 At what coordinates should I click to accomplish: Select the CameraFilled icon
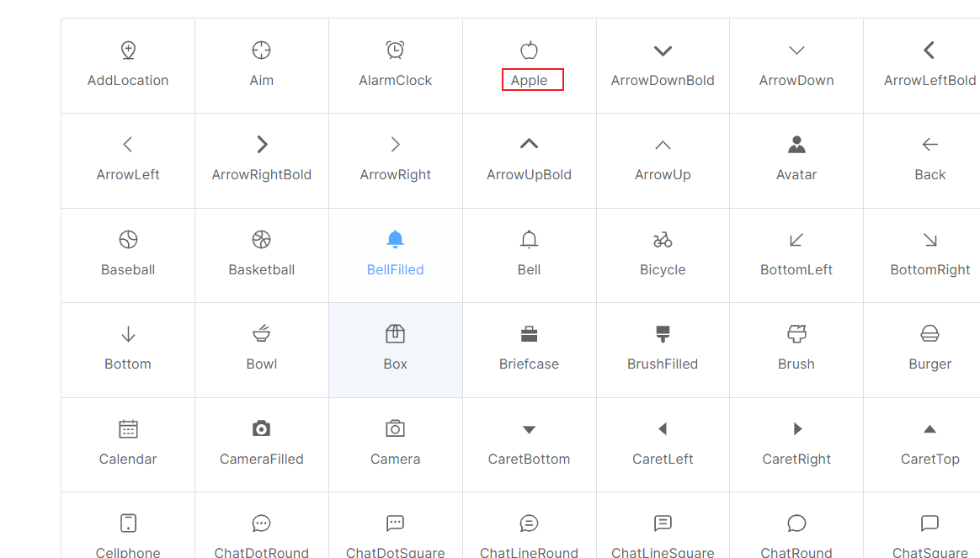coord(261,428)
